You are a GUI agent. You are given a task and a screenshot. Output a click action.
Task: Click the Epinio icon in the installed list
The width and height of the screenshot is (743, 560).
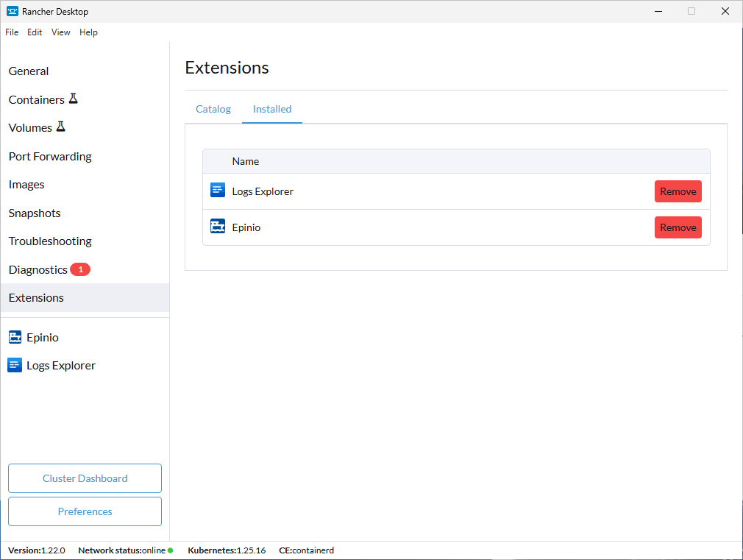point(218,227)
